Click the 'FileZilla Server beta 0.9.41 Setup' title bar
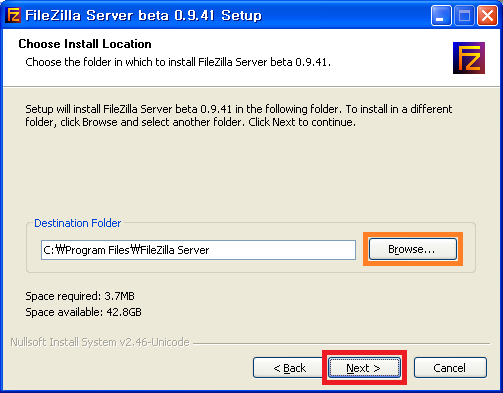The image size is (503, 393). 143,15
